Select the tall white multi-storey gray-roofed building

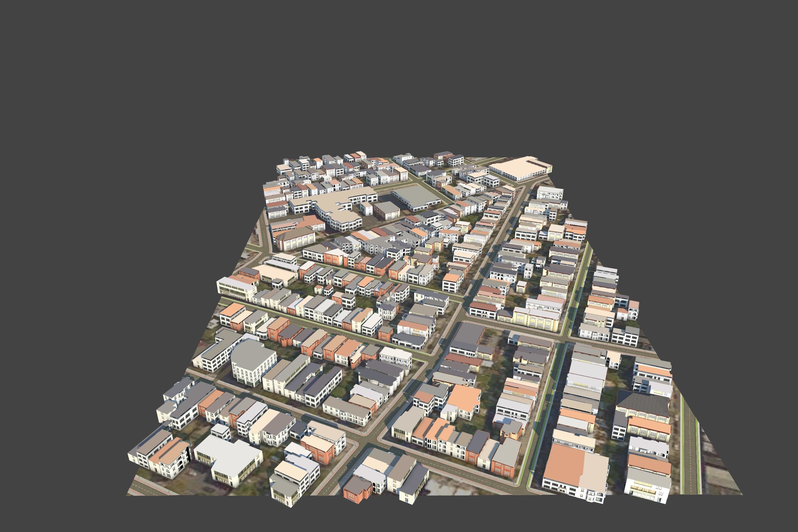tap(253, 363)
